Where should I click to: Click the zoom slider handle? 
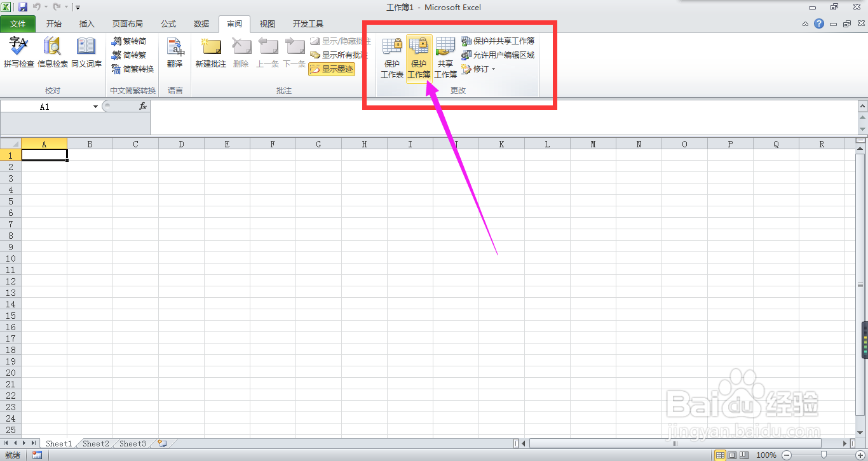[x=824, y=455]
